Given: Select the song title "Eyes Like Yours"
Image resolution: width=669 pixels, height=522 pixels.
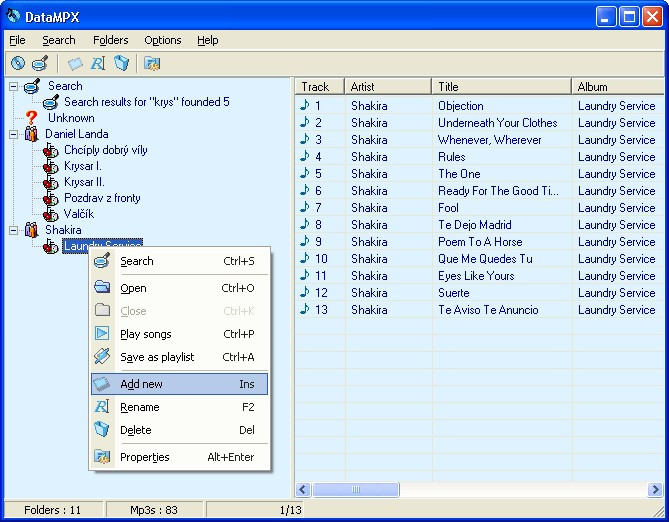Looking at the screenshot, I should point(476,276).
